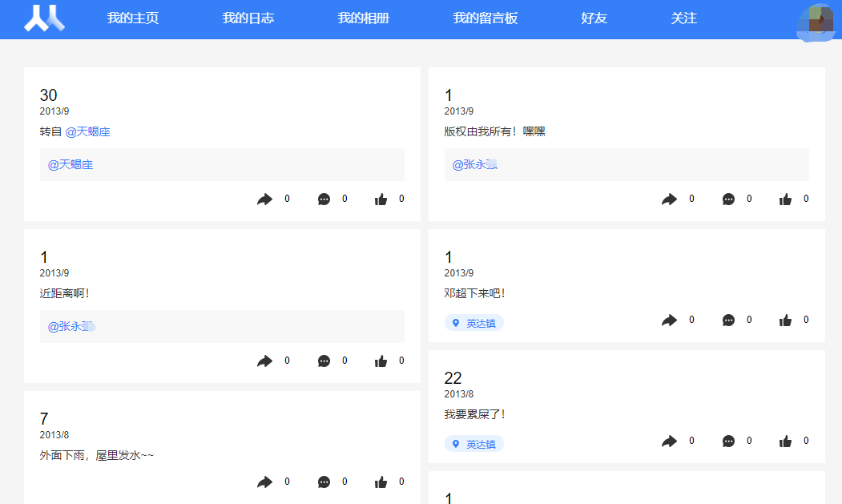Open comments on the "近距离啊！" post
The image size is (842, 504).
[324, 360]
